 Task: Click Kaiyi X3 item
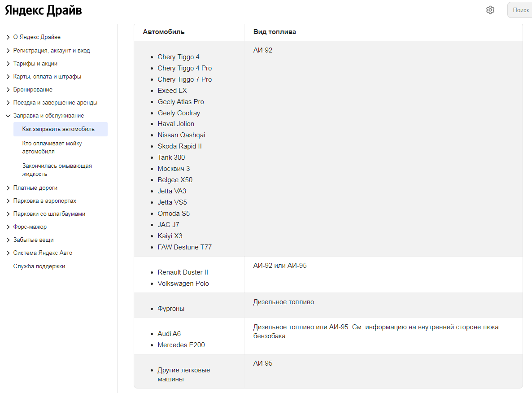[170, 236]
